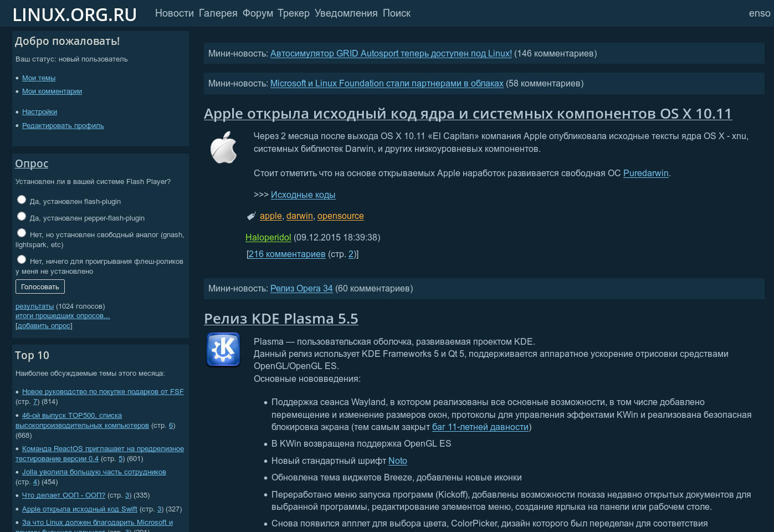
Task: Open 'Apple открыла исходный код Swift' topic
Action: point(80,509)
